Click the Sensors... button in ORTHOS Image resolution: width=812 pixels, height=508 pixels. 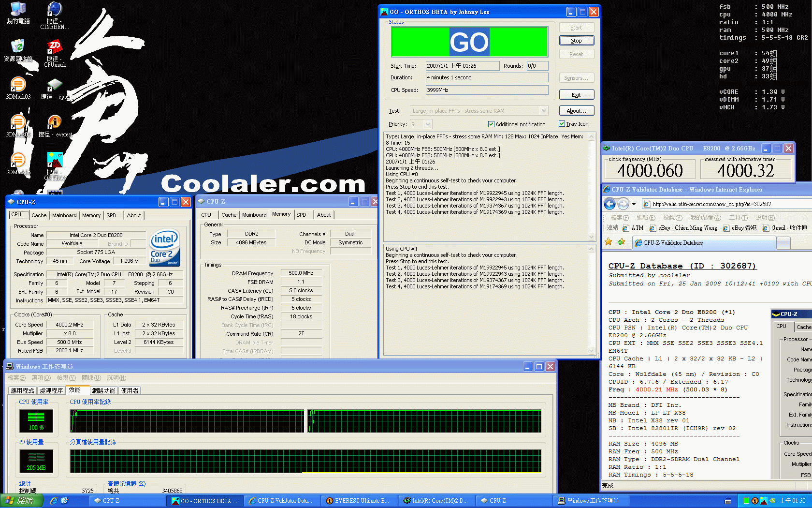click(x=577, y=78)
